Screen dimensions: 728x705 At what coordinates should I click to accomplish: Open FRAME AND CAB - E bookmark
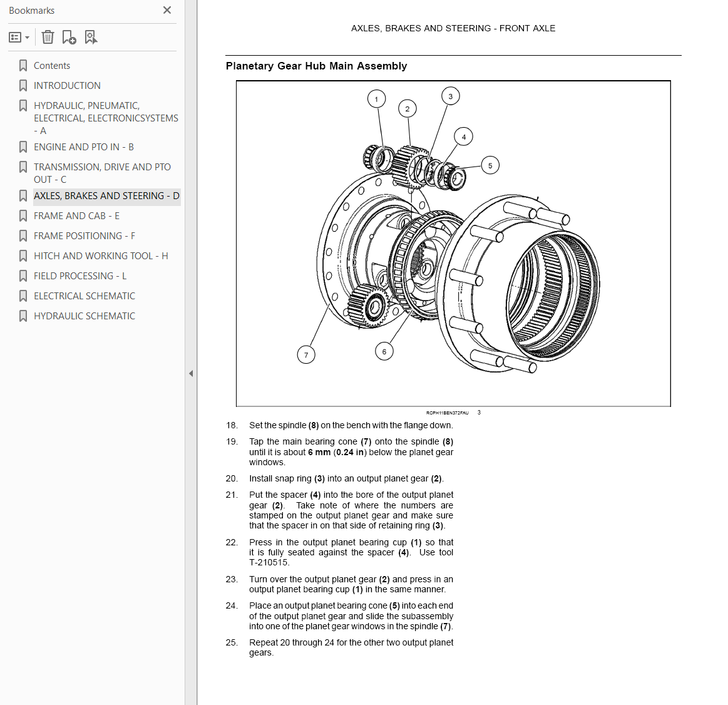(x=76, y=216)
